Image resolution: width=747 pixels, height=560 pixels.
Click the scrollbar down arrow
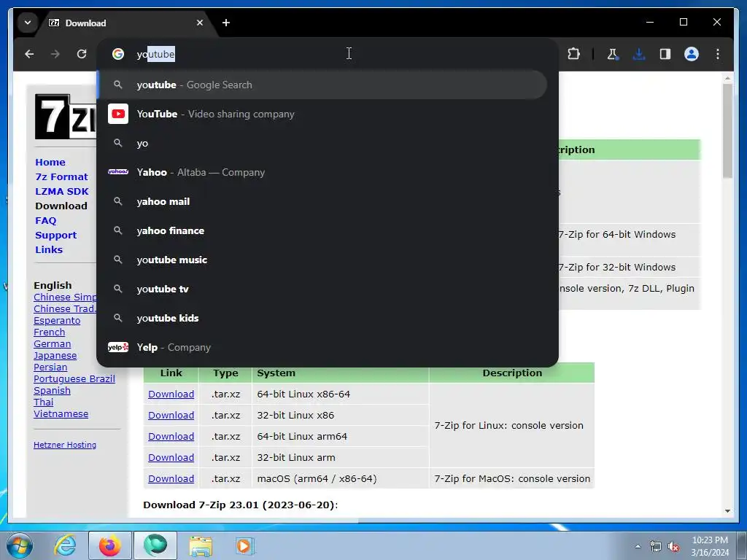point(727,511)
